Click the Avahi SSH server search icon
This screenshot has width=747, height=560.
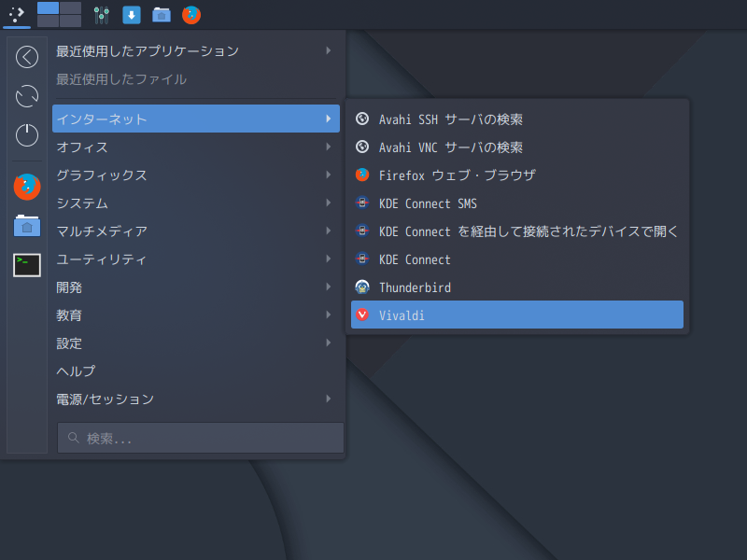click(362, 119)
